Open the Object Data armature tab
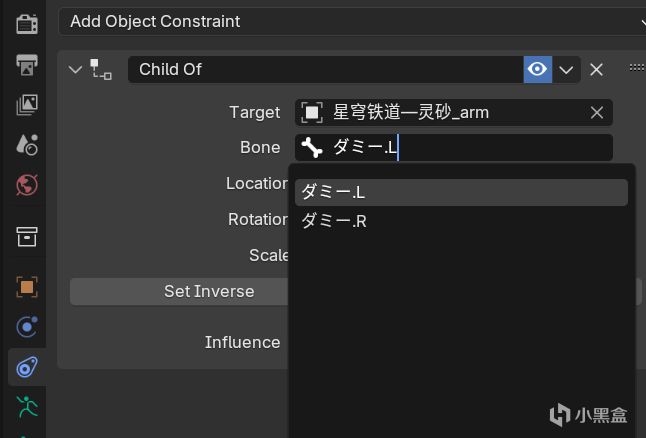The image size is (646, 438). click(x=26, y=407)
